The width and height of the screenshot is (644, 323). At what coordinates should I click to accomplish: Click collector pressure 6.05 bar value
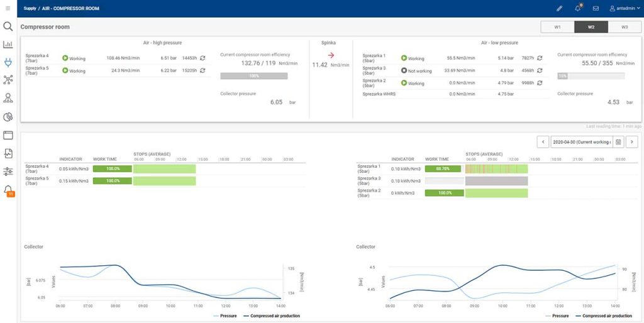(x=276, y=102)
